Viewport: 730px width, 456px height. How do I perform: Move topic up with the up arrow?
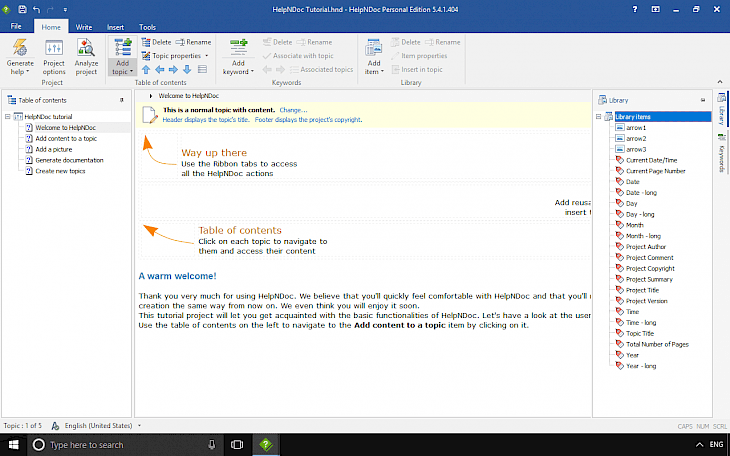pyautogui.click(x=146, y=70)
